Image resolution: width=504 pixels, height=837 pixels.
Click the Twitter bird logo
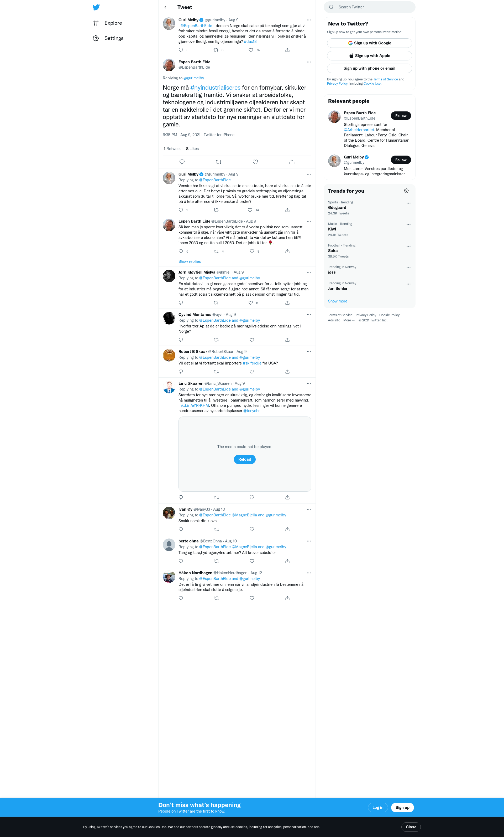pos(96,7)
